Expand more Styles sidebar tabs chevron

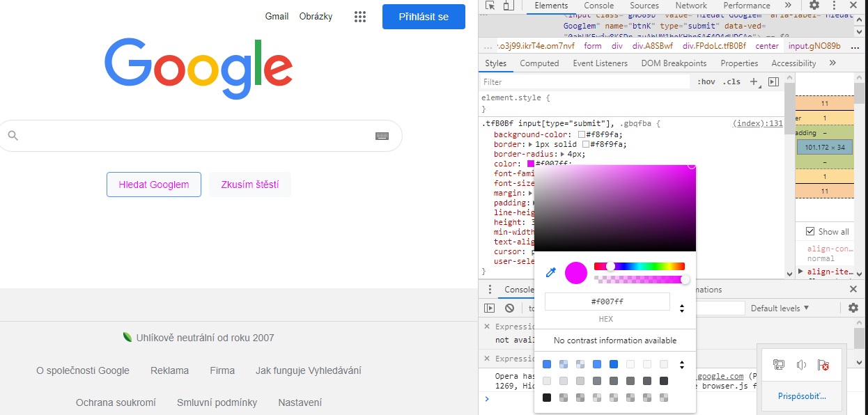tap(832, 63)
